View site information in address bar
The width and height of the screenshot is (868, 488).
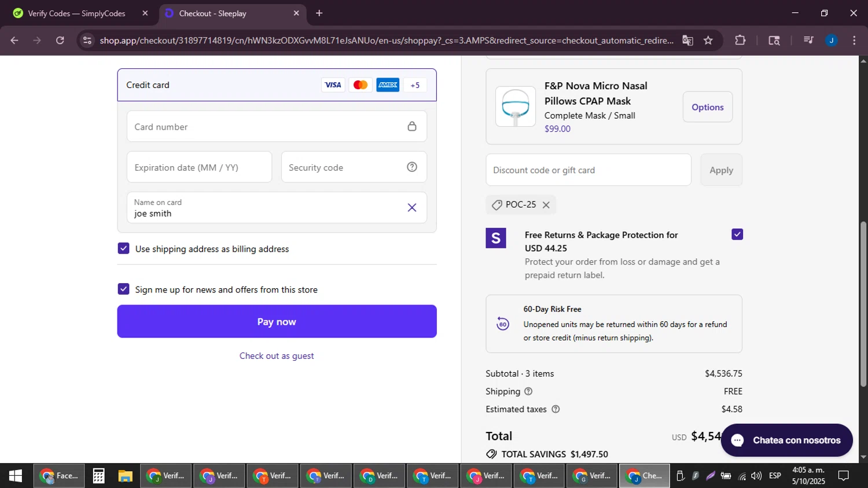pos(87,41)
